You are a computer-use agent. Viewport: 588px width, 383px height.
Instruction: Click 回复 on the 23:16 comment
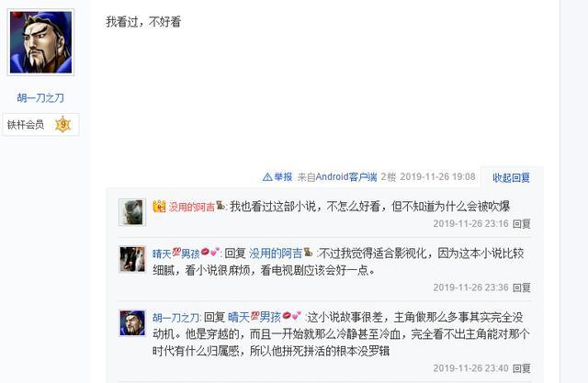[x=521, y=224]
